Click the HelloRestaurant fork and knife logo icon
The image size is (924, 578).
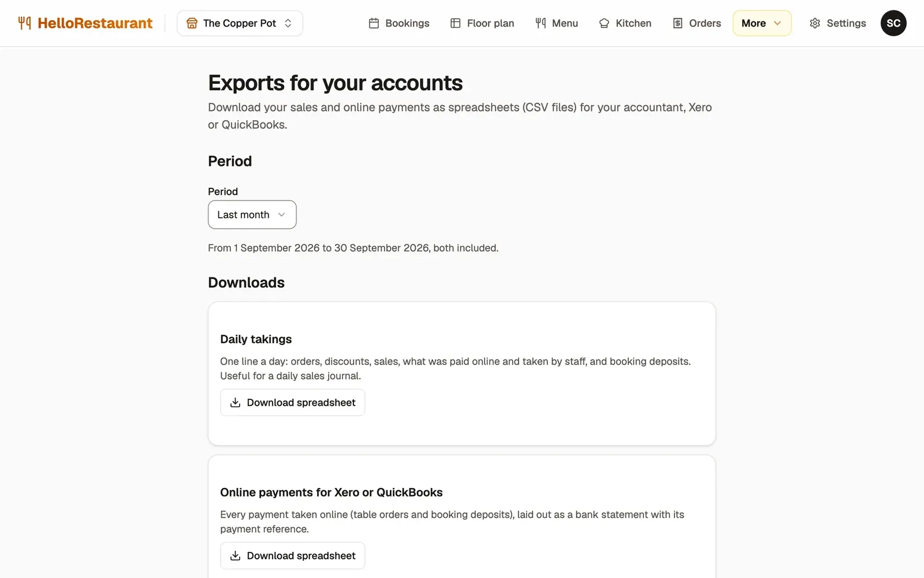coord(24,23)
